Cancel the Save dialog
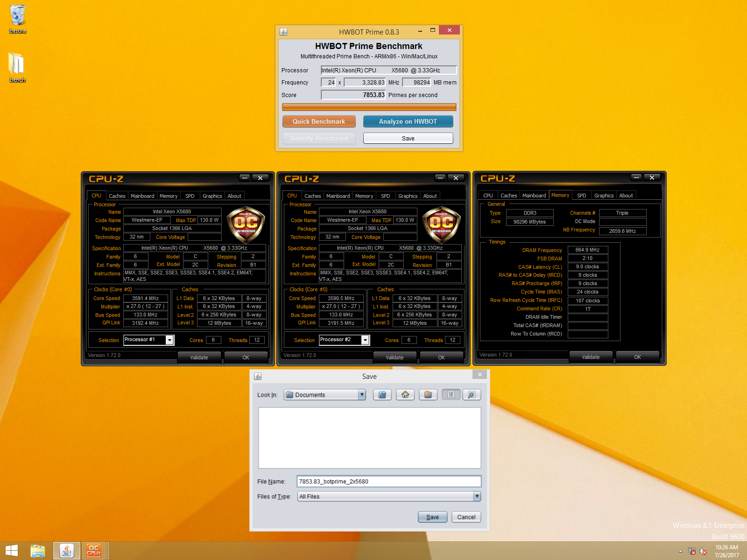The width and height of the screenshot is (747, 560). tap(466, 517)
